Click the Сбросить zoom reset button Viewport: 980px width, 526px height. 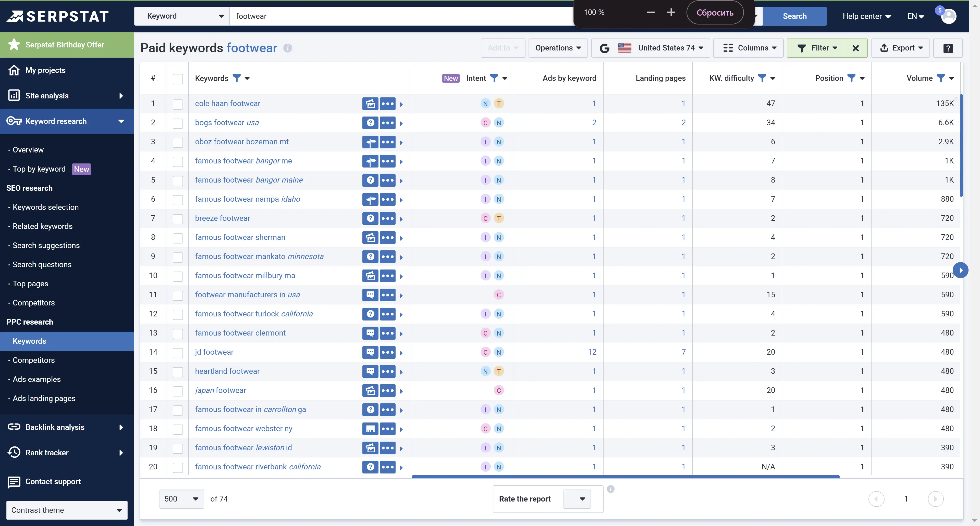pyautogui.click(x=715, y=12)
